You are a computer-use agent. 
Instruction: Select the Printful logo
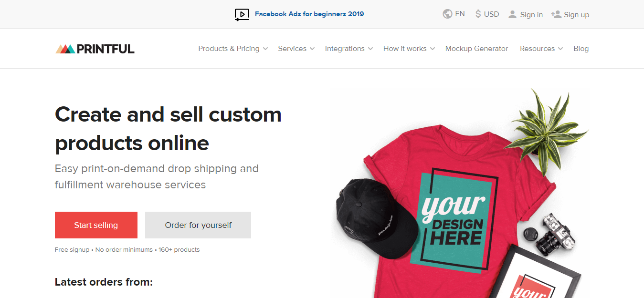tap(95, 48)
